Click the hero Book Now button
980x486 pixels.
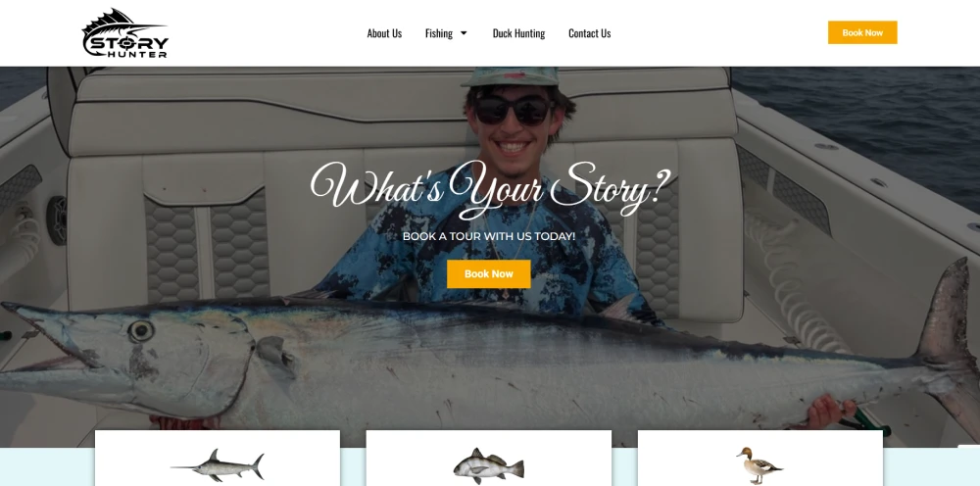(489, 273)
